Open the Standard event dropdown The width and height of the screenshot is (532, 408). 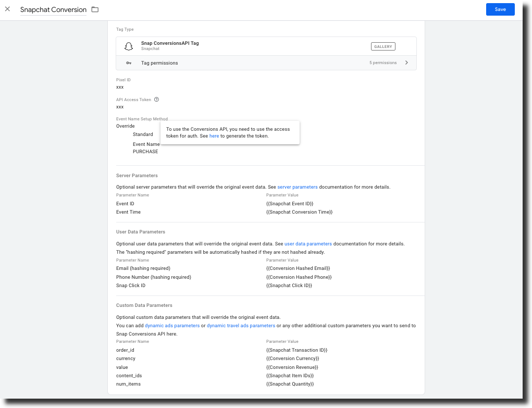143,134
